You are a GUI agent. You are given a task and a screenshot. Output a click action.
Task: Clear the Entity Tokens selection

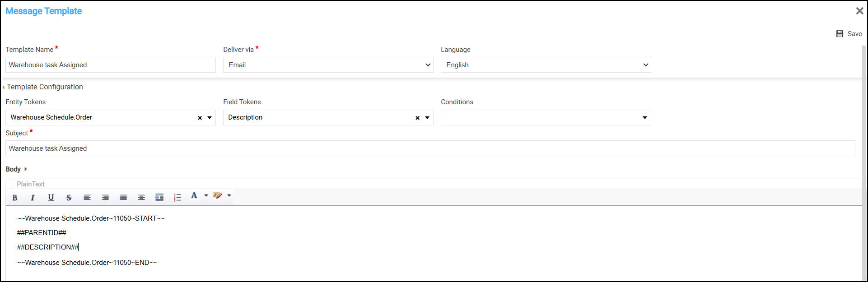click(x=200, y=118)
